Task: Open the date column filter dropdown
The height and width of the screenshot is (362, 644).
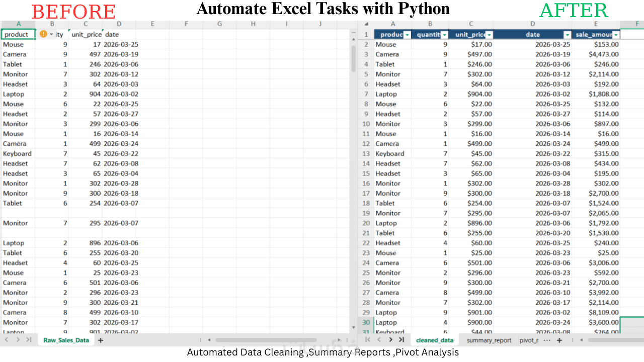Action: point(568,35)
